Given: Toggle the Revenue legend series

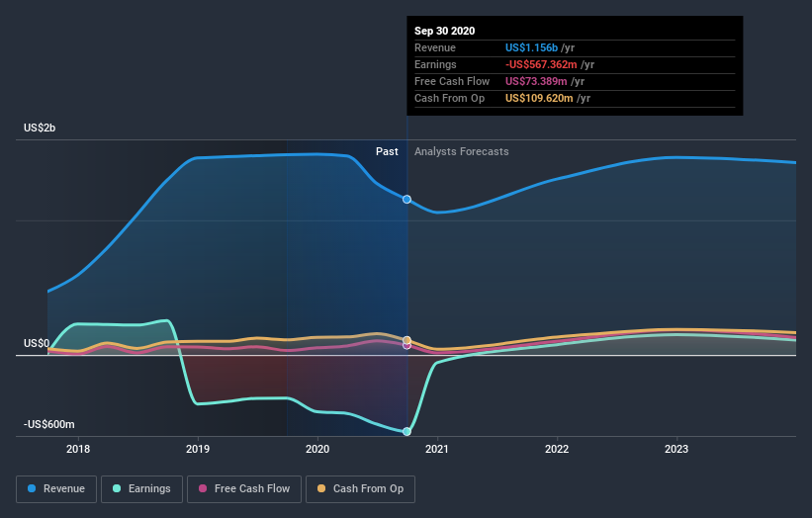Looking at the screenshot, I should [x=56, y=489].
